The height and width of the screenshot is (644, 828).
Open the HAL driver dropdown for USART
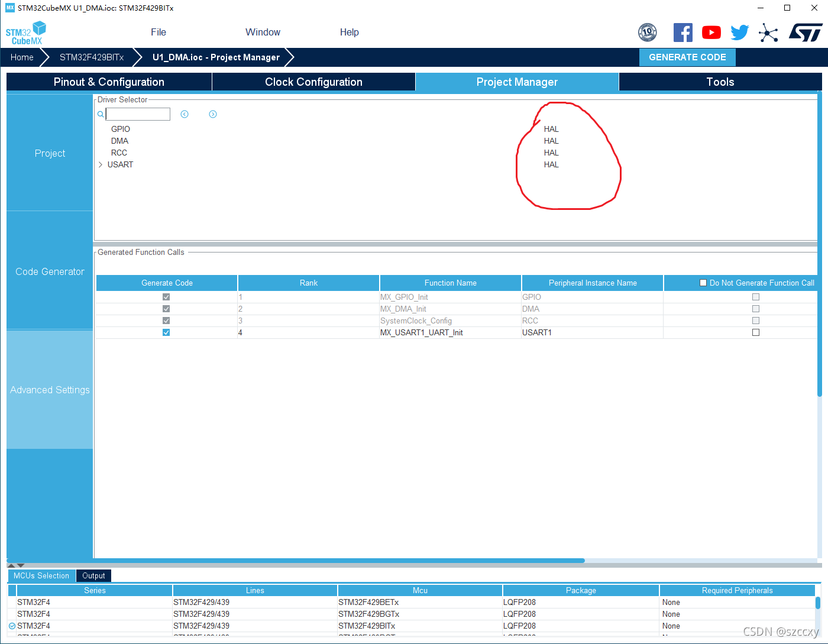(551, 164)
